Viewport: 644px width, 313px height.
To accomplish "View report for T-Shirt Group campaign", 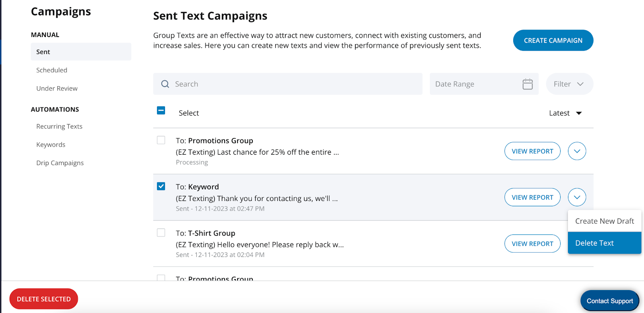I will click(532, 244).
